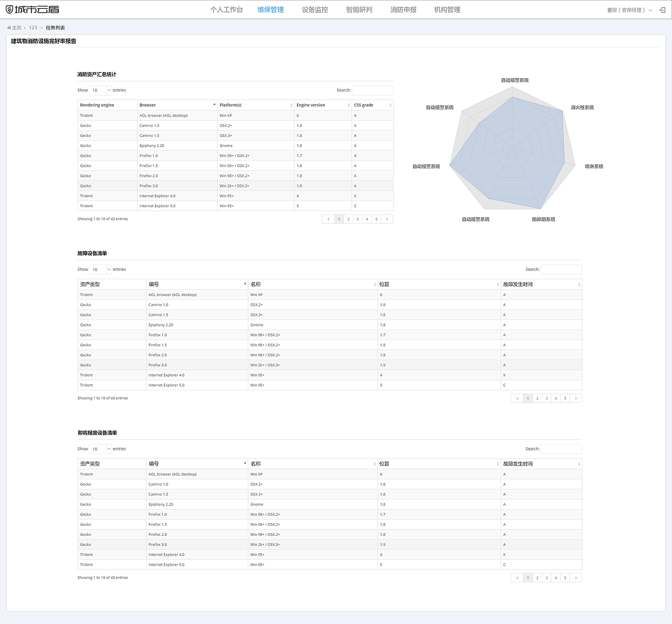Click the 123 breadcrumb link
Image resolution: width=672 pixels, height=624 pixels.
coord(33,28)
